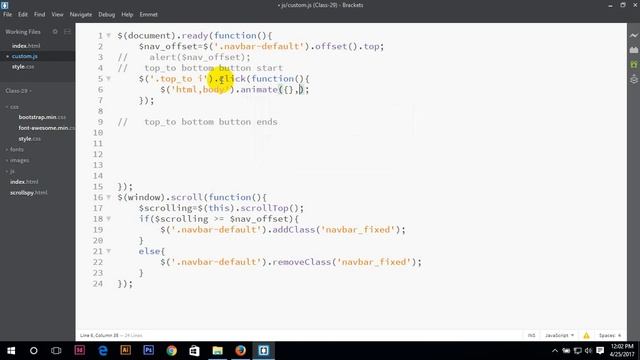Click the battery tray icon

tap(566, 351)
